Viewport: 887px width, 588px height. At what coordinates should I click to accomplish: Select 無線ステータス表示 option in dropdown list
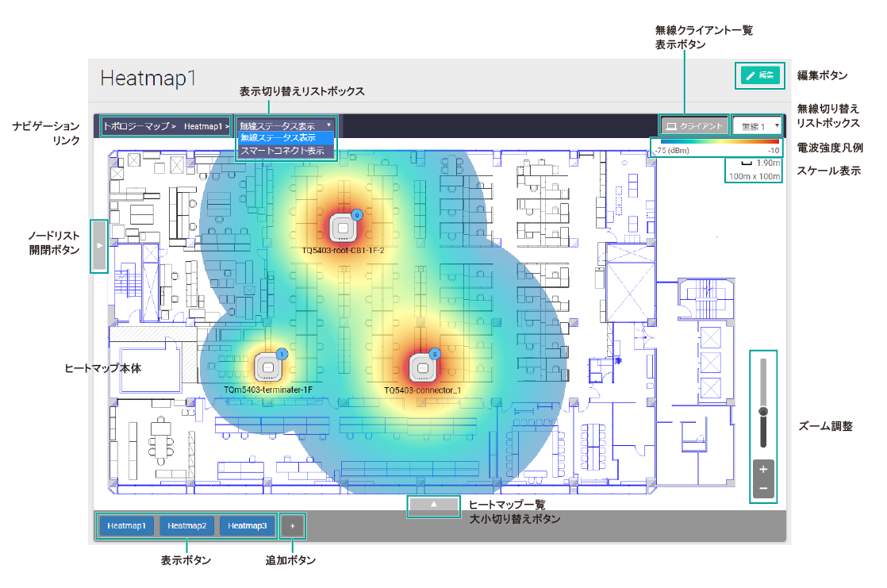point(286,137)
